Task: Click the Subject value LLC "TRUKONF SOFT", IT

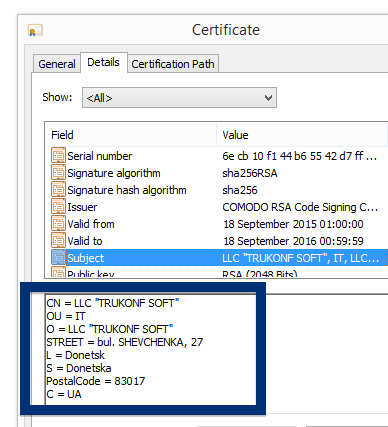Action: point(301,258)
